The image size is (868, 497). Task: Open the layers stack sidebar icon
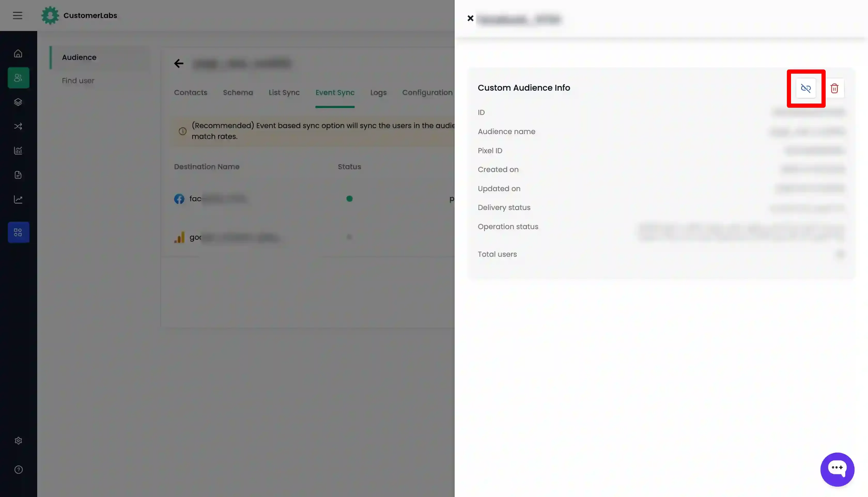coord(18,102)
